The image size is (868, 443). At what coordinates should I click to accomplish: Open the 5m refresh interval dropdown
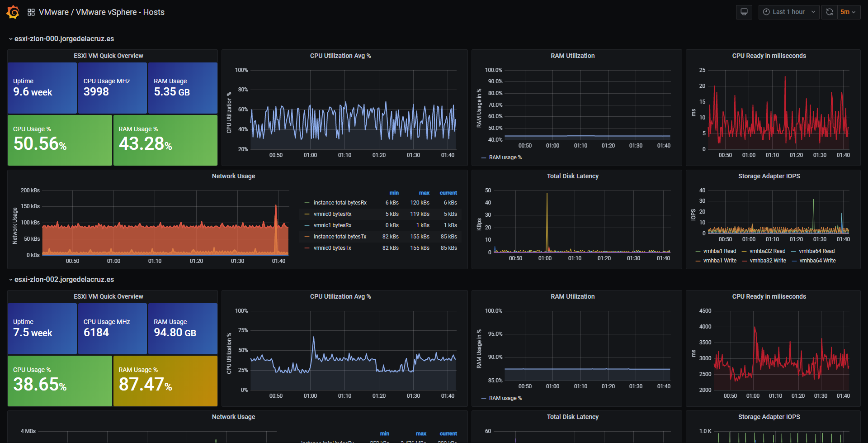click(848, 12)
